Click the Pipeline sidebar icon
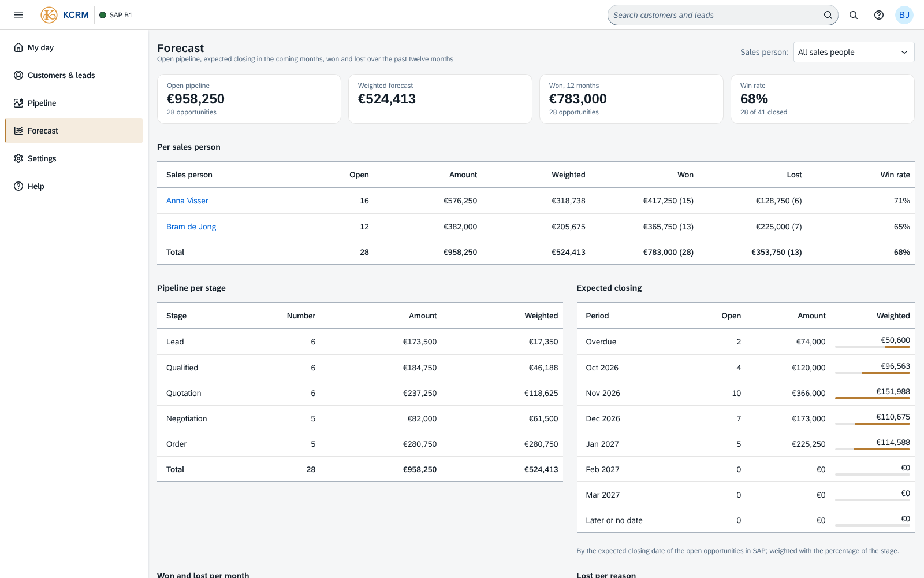The height and width of the screenshot is (578, 924). click(18, 103)
